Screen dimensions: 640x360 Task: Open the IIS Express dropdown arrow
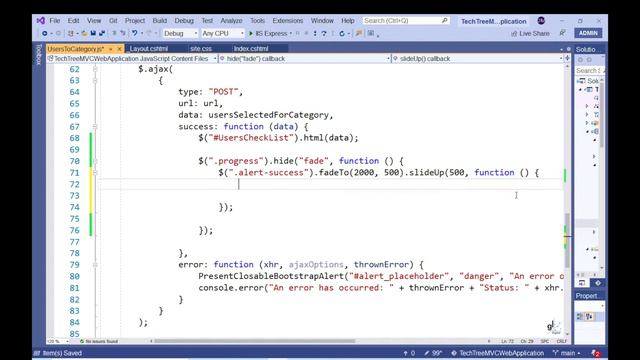(x=291, y=33)
